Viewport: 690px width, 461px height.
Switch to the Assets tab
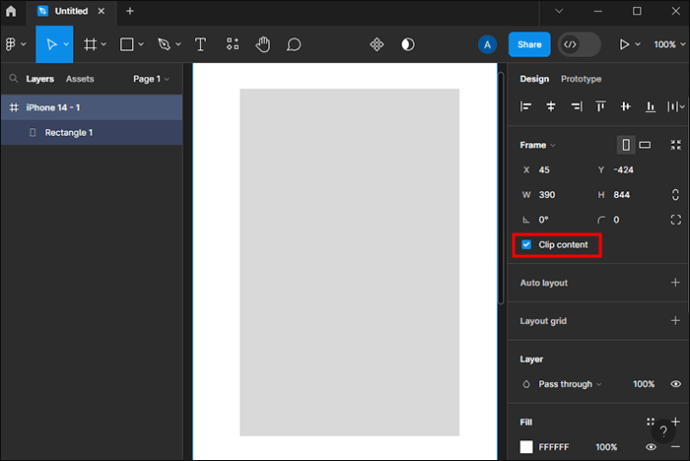tap(80, 79)
